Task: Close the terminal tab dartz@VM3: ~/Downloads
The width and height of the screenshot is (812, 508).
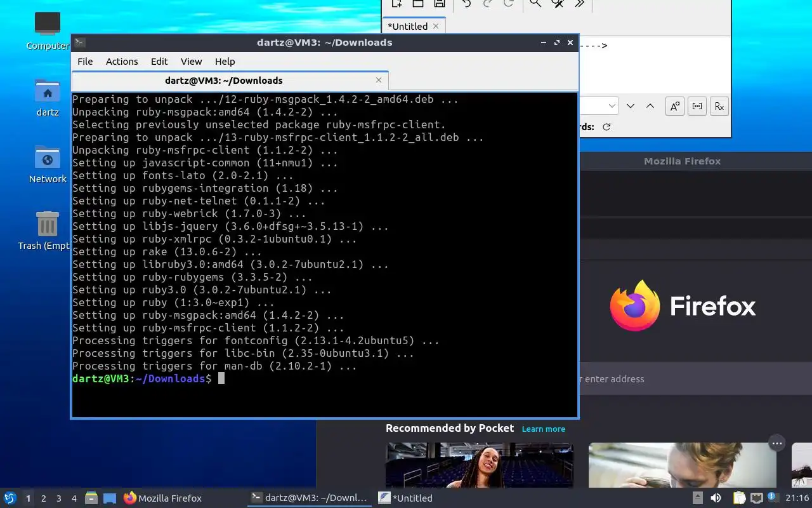Action: [379, 80]
